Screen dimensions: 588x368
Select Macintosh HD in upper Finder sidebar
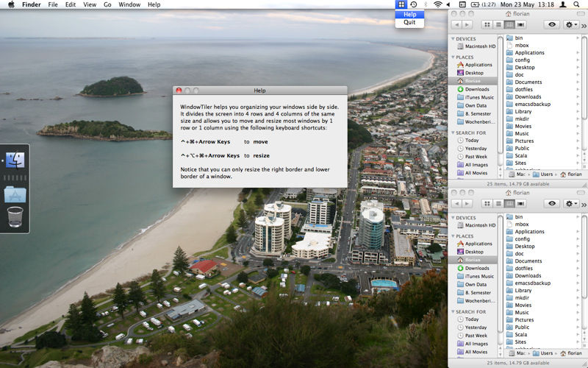476,46
